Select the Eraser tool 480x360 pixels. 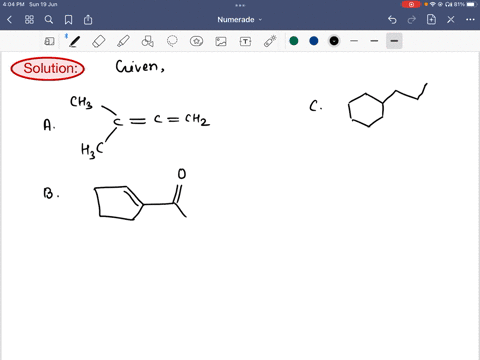point(99,41)
